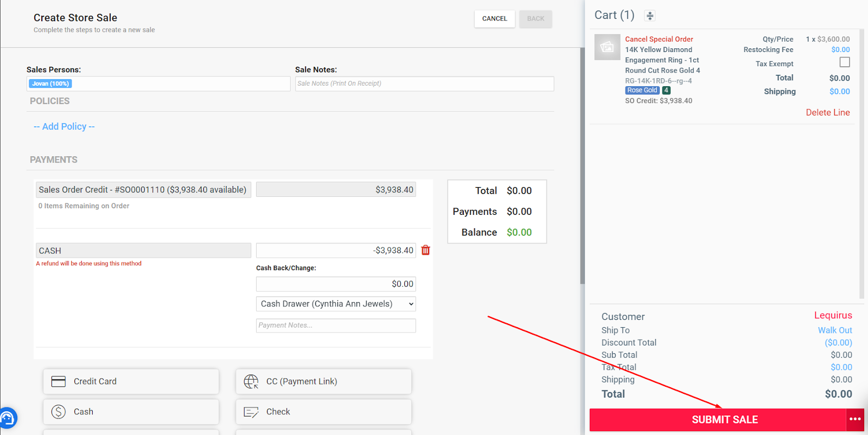
Task: Click the Add Policy link
Action: pyautogui.click(x=64, y=126)
